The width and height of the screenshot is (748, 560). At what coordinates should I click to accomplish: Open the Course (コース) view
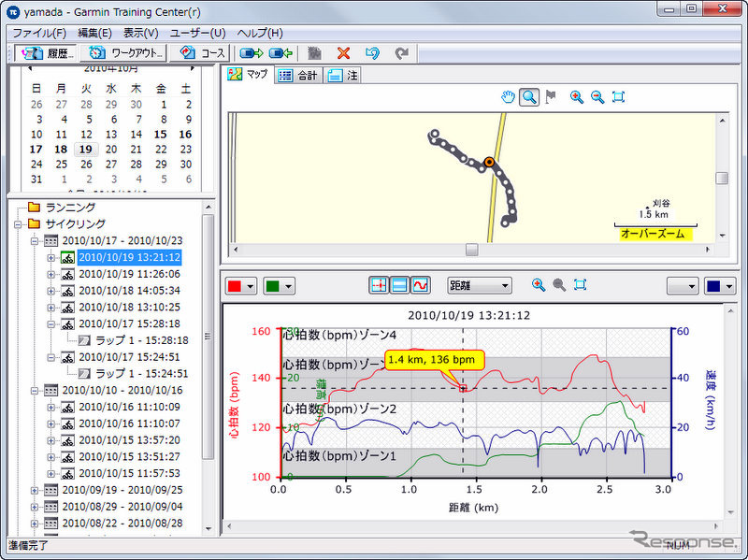200,52
